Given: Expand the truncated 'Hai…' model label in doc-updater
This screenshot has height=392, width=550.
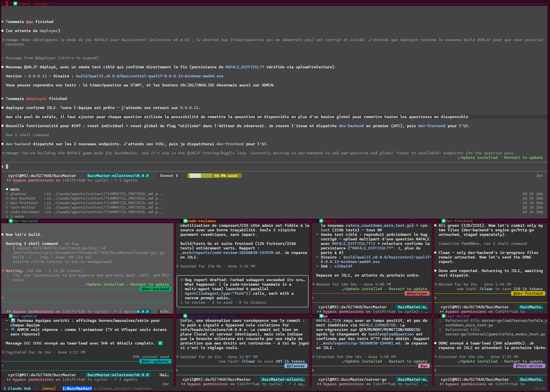Looking at the screenshot, I should 164,375.
